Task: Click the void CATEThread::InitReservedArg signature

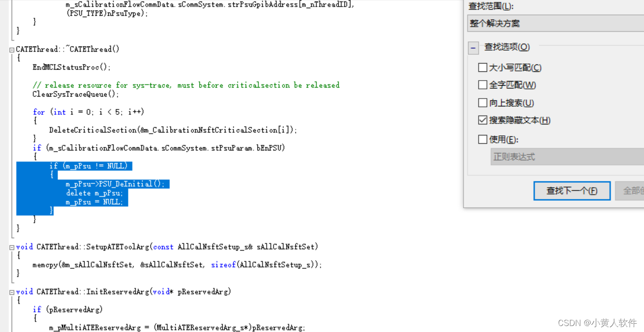Action: pos(123,291)
